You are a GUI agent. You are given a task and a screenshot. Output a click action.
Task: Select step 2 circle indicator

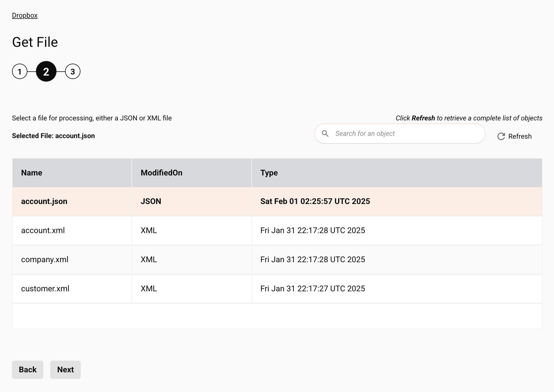(x=46, y=71)
